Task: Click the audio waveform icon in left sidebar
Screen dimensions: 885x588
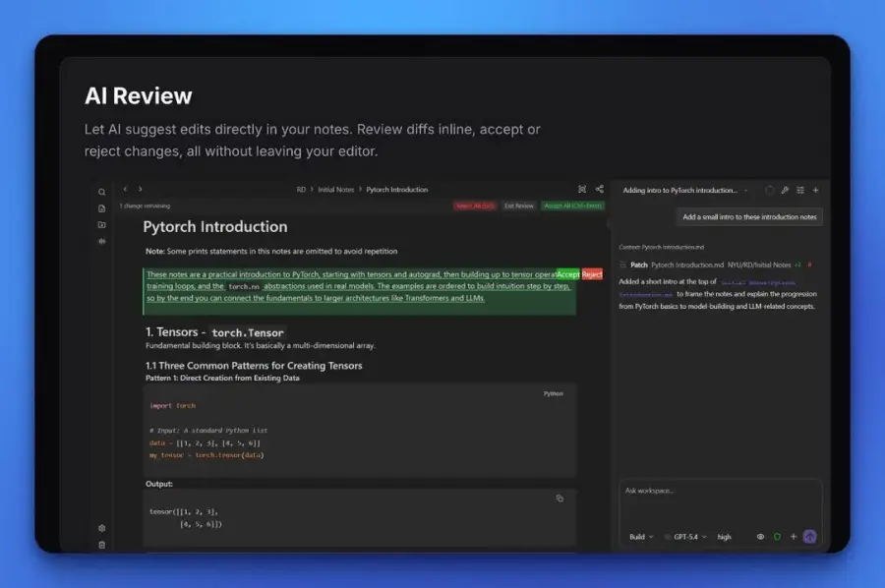Action: pyautogui.click(x=101, y=241)
